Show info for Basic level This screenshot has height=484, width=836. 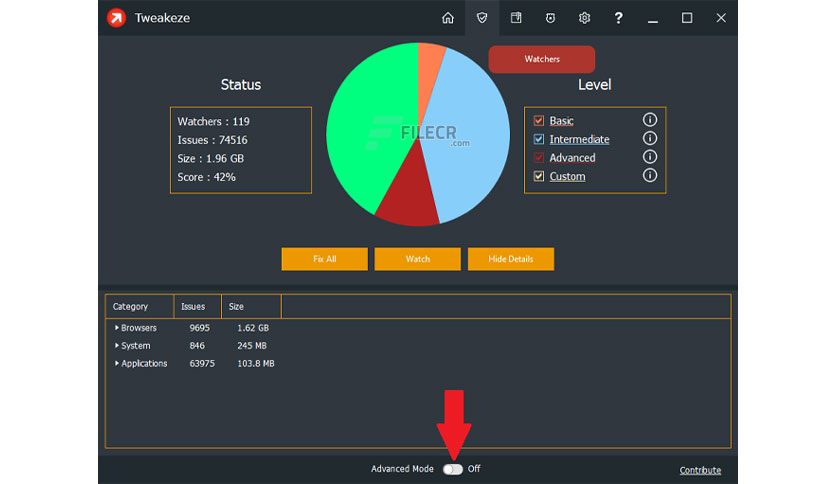coord(649,120)
